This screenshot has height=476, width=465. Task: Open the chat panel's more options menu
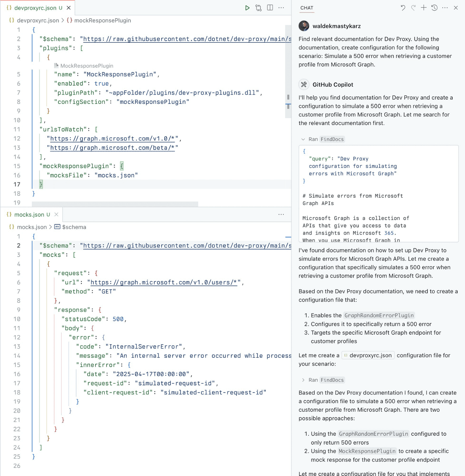pos(445,8)
